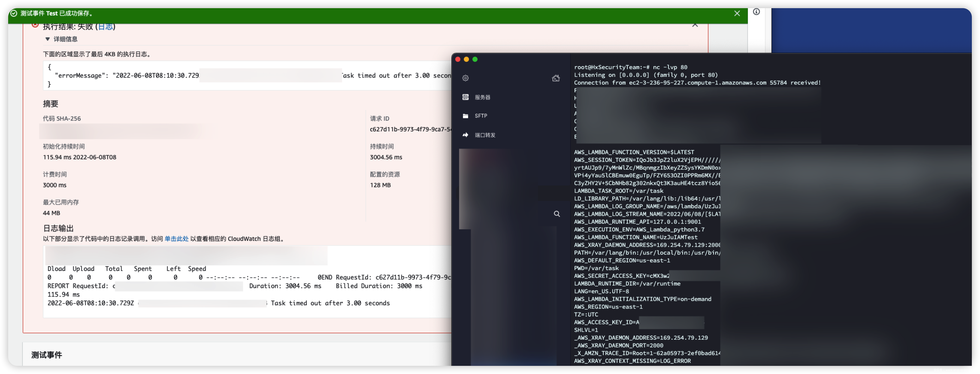Click the red failure icon by 执行结果
Image resolution: width=980 pixels, height=374 pixels.
(35, 25)
